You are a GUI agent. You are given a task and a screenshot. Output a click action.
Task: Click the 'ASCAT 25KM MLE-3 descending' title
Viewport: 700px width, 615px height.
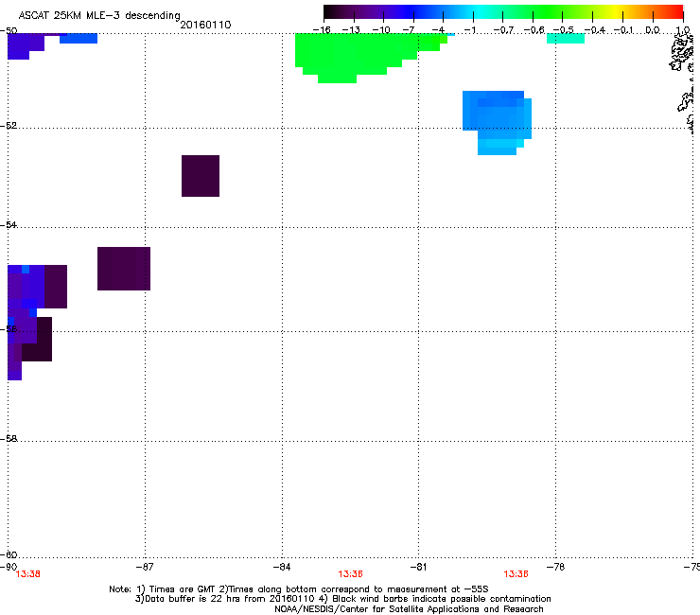99,15
